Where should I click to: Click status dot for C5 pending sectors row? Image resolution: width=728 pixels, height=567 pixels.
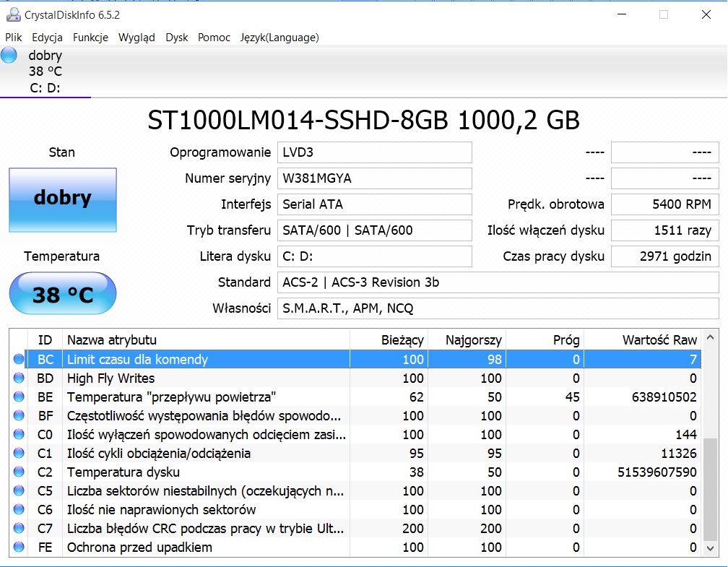coord(19,490)
